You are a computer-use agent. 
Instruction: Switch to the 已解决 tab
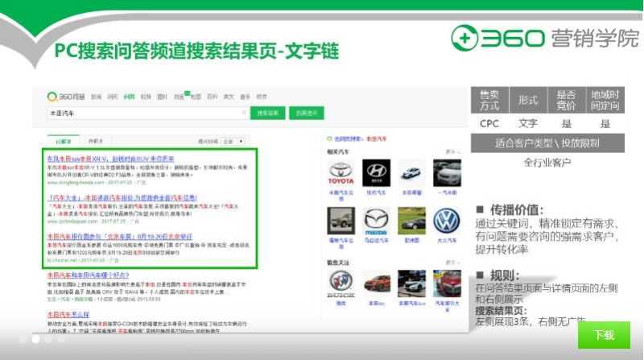point(64,142)
